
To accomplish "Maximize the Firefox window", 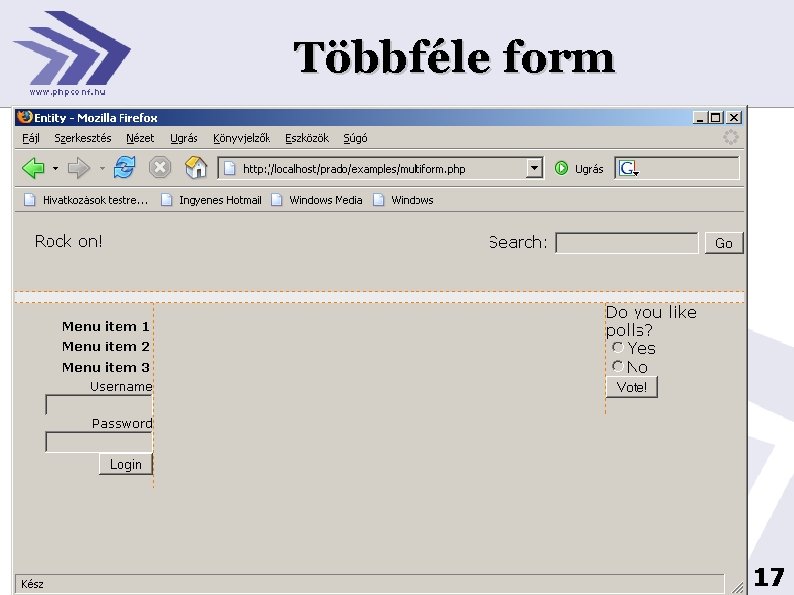I will click(x=715, y=118).
